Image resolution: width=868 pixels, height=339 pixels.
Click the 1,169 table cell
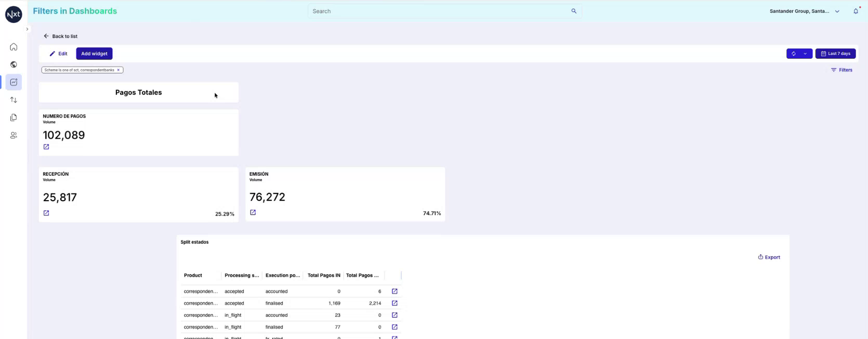[334, 303]
